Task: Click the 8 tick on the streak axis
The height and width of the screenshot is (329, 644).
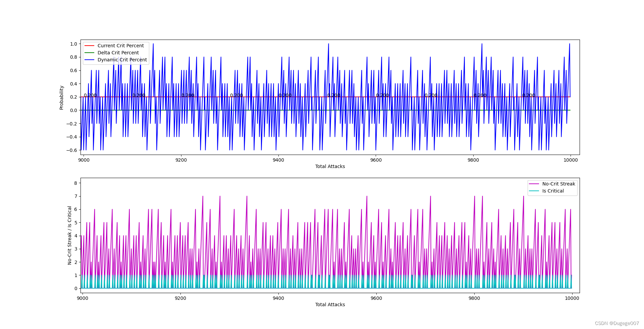Action: (76, 183)
